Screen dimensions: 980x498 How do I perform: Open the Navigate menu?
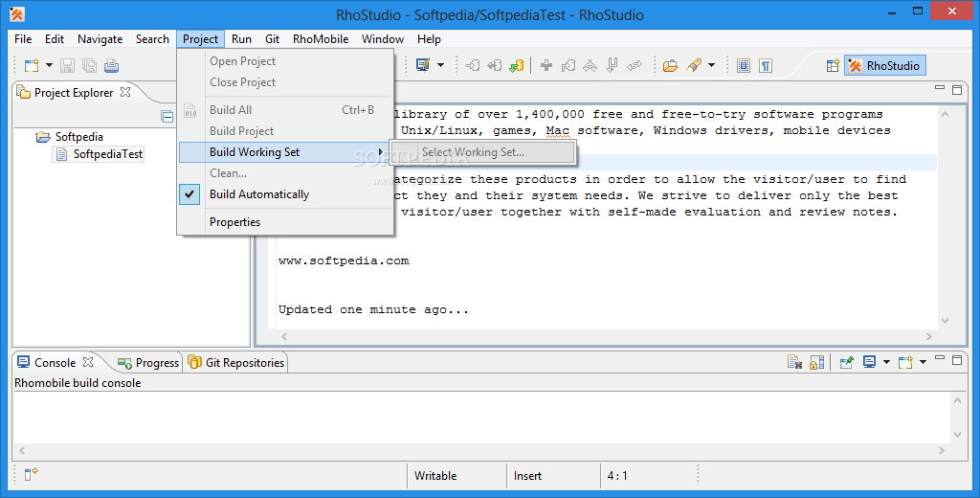pos(100,39)
